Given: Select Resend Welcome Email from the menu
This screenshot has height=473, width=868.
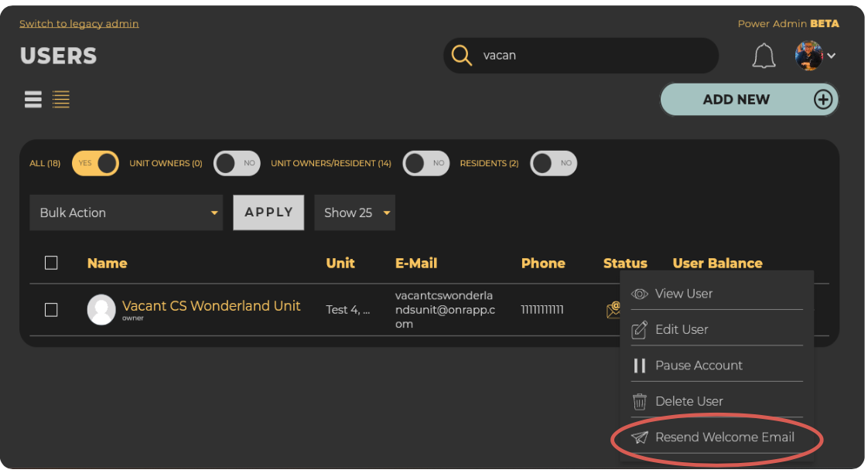Looking at the screenshot, I should tap(725, 437).
